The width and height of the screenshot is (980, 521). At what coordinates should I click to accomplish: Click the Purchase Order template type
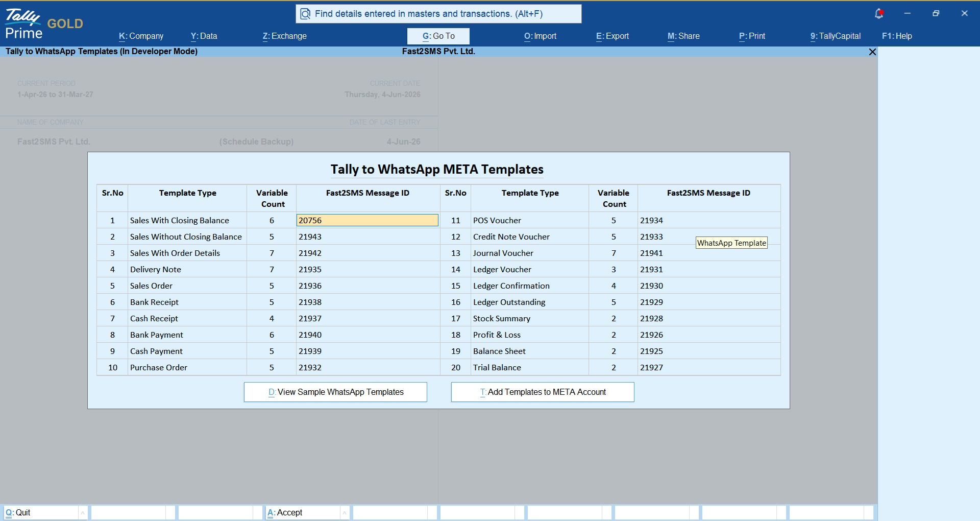coord(159,367)
